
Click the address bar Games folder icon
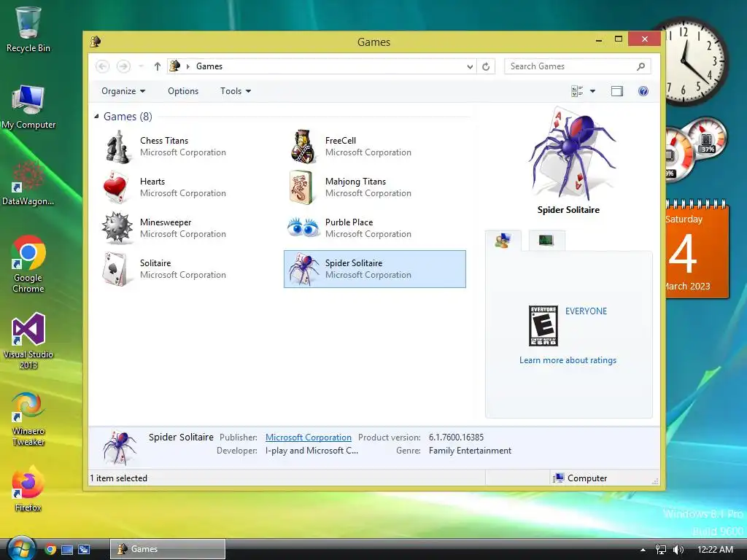pyautogui.click(x=175, y=66)
